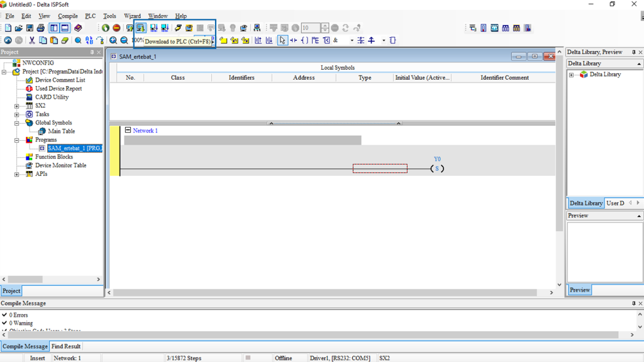Zoom out on ladder diagram
This screenshot has width=644, height=362.
(x=124, y=40)
